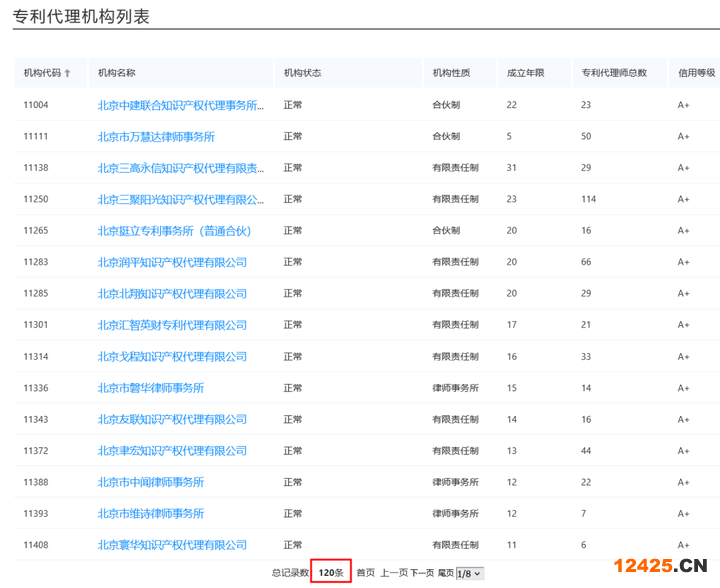The width and height of the screenshot is (720, 588).
Task: Sort by 专利代理师总数 header
Action: [614, 73]
